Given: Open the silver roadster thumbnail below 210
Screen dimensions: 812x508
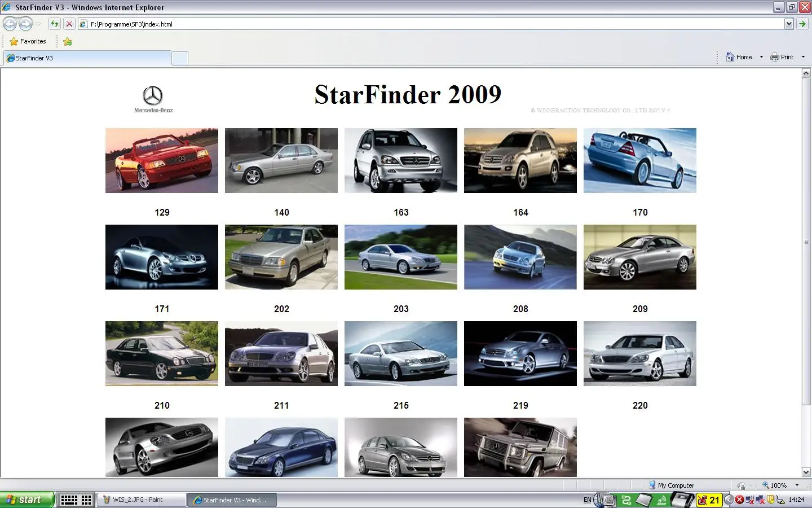Looking at the screenshot, I should tap(162, 448).
